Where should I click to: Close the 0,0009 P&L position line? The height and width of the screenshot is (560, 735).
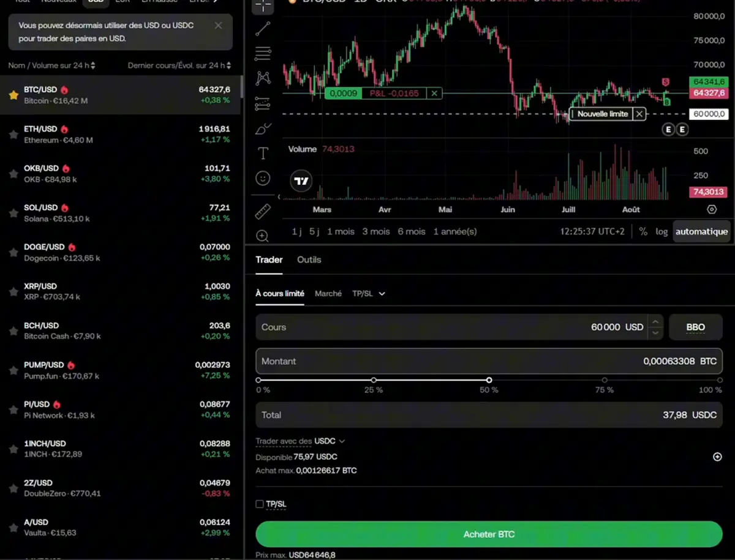tap(434, 94)
